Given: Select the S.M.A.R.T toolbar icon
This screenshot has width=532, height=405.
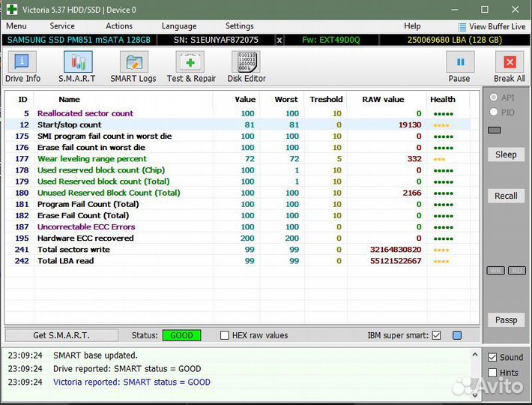Looking at the screenshot, I should (77, 67).
